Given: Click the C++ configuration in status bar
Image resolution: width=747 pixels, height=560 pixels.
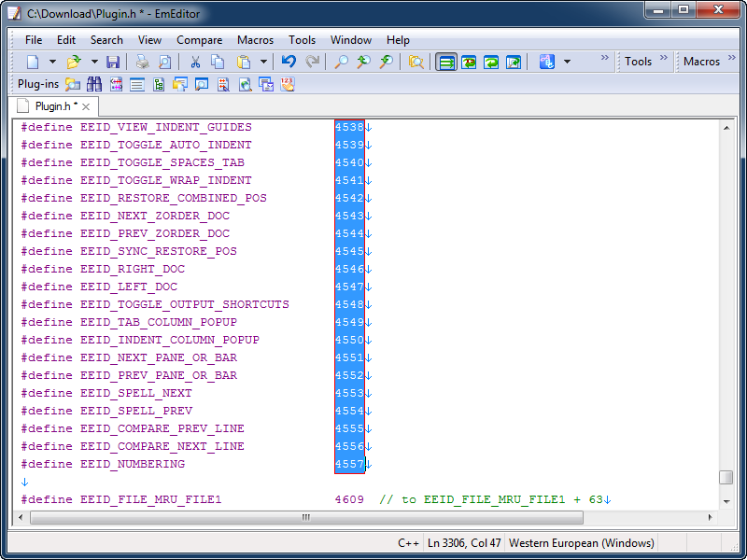Looking at the screenshot, I should tap(408, 543).
